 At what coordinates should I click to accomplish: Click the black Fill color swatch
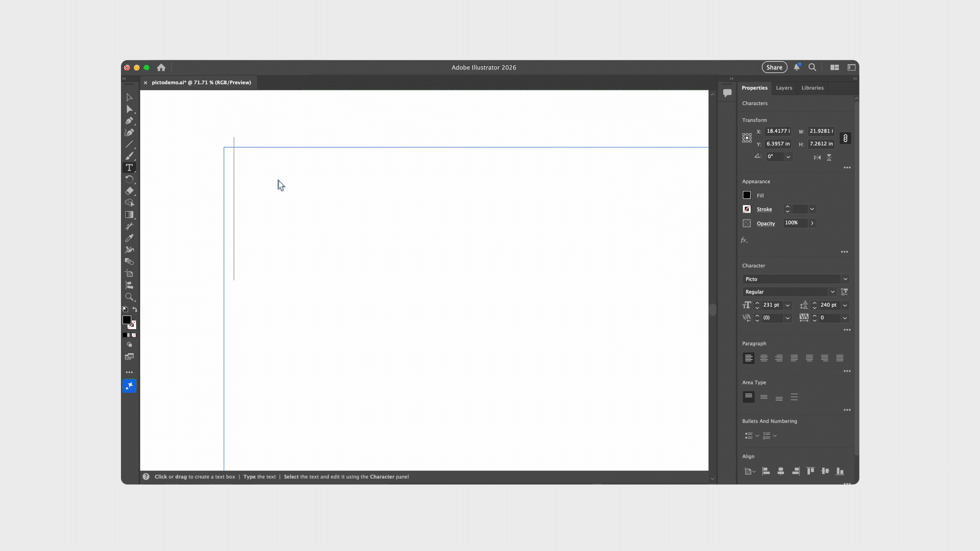(x=747, y=195)
